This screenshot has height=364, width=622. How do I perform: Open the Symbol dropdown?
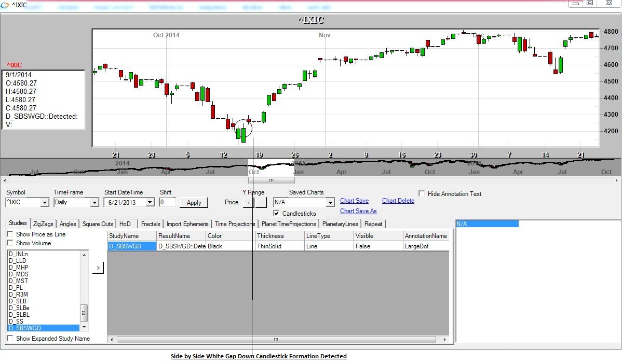pos(45,203)
